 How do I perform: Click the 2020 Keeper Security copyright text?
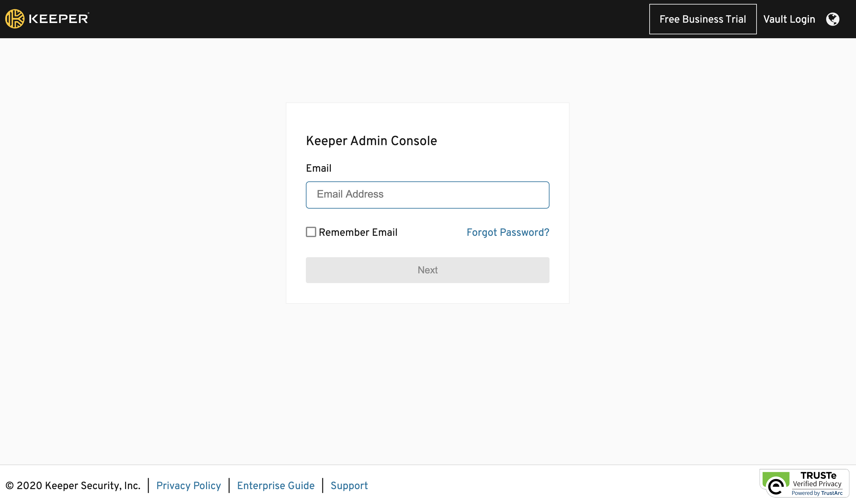point(73,485)
